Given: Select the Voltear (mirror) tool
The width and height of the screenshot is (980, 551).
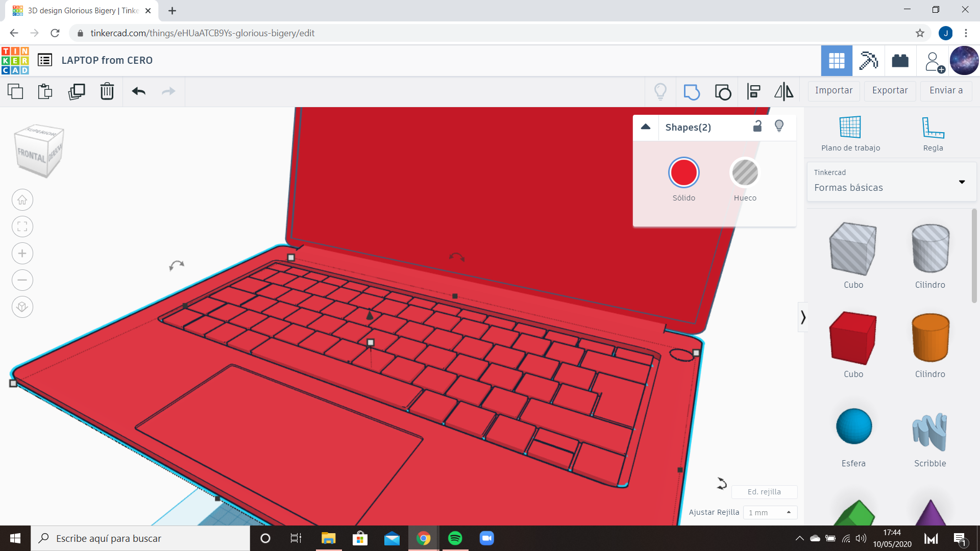Looking at the screenshot, I should (783, 91).
